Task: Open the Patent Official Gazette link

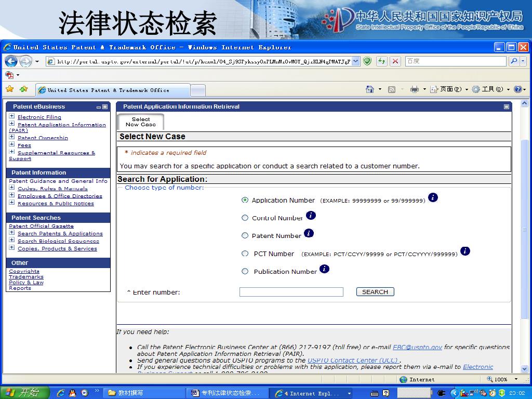Action: [x=41, y=226]
